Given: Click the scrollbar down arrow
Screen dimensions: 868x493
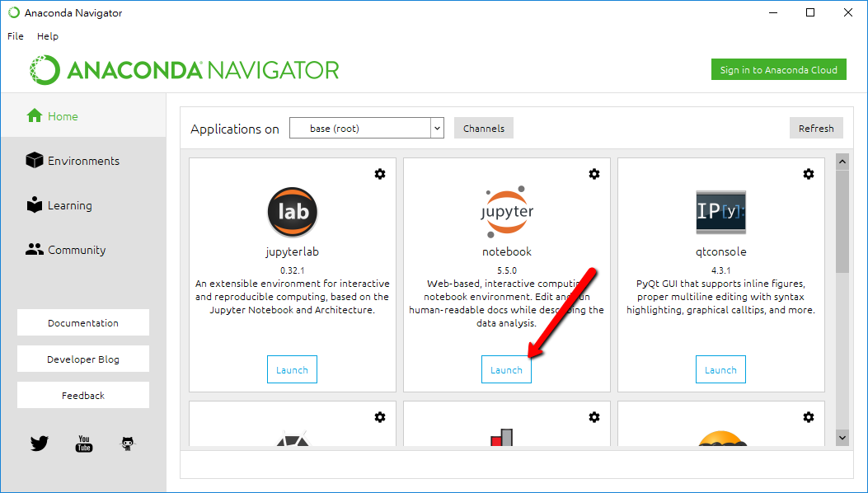Looking at the screenshot, I should coord(842,438).
